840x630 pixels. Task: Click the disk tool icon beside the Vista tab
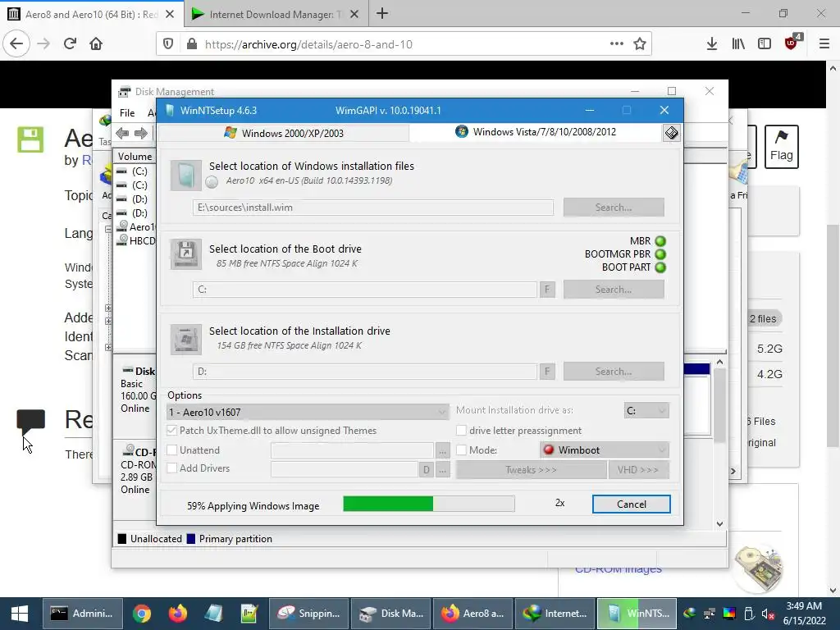point(671,133)
